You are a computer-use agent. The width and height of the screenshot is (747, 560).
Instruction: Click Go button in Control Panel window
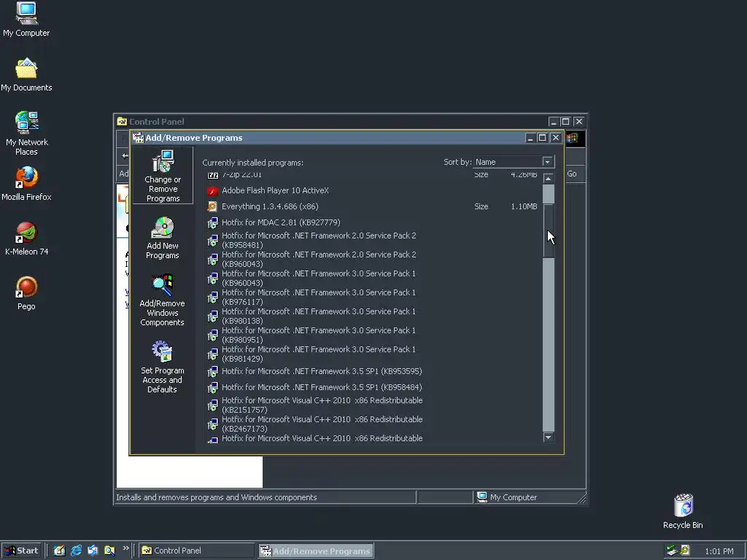click(572, 174)
